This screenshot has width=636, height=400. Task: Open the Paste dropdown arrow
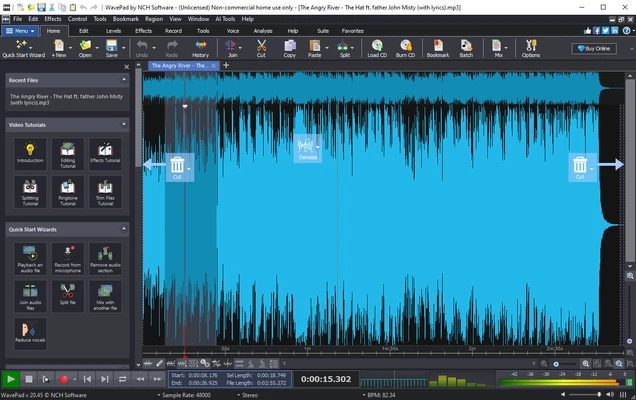(x=327, y=48)
